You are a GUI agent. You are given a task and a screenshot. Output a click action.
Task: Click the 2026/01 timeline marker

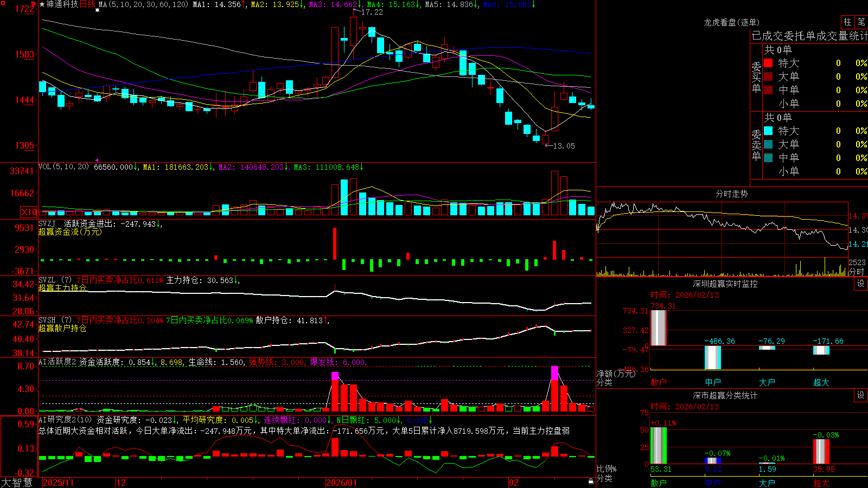pos(342,483)
